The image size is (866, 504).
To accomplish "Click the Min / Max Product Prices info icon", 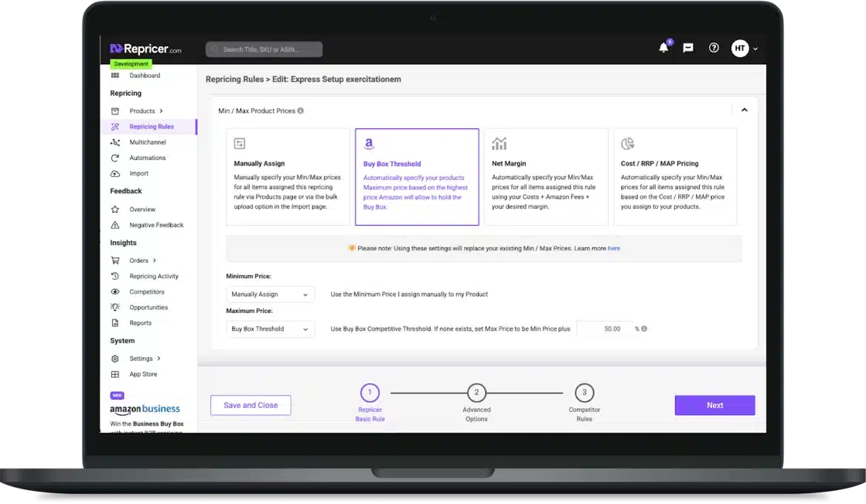I will (301, 111).
